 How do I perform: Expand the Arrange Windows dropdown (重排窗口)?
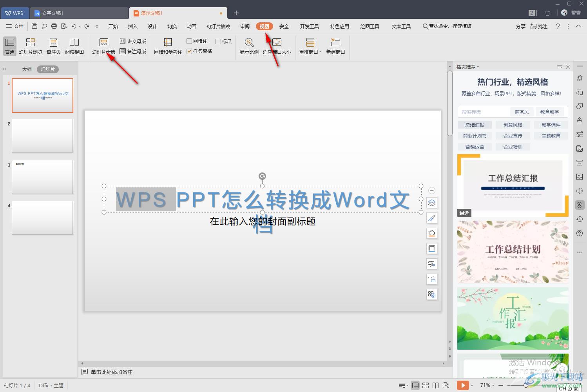click(310, 46)
